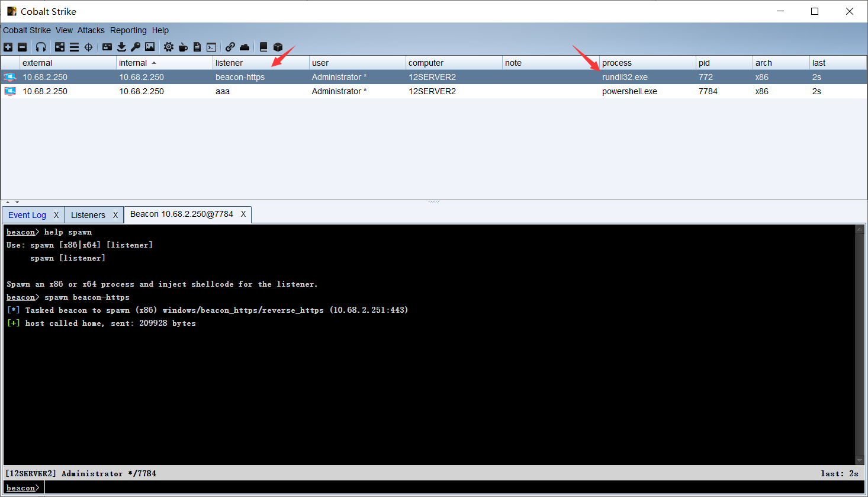Sort sessions by pid column header
Image resolution: width=868 pixels, height=497 pixels.
(725, 63)
